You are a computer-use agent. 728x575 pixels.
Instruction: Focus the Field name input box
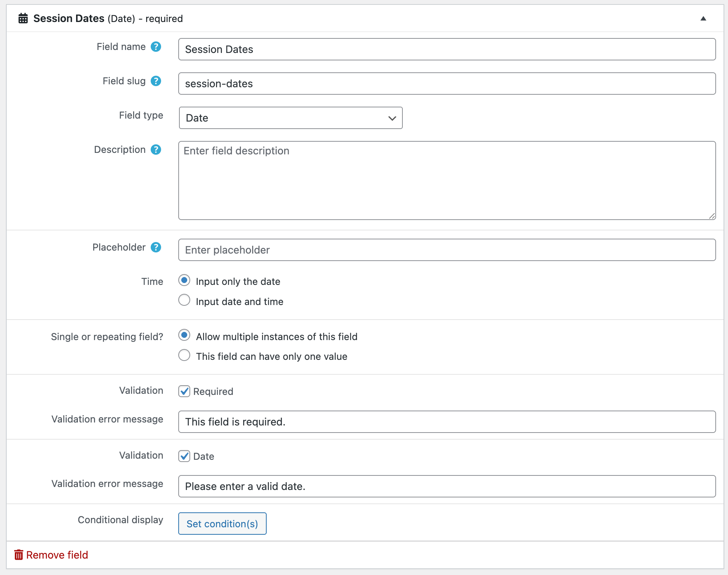pyautogui.click(x=447, y=49)
